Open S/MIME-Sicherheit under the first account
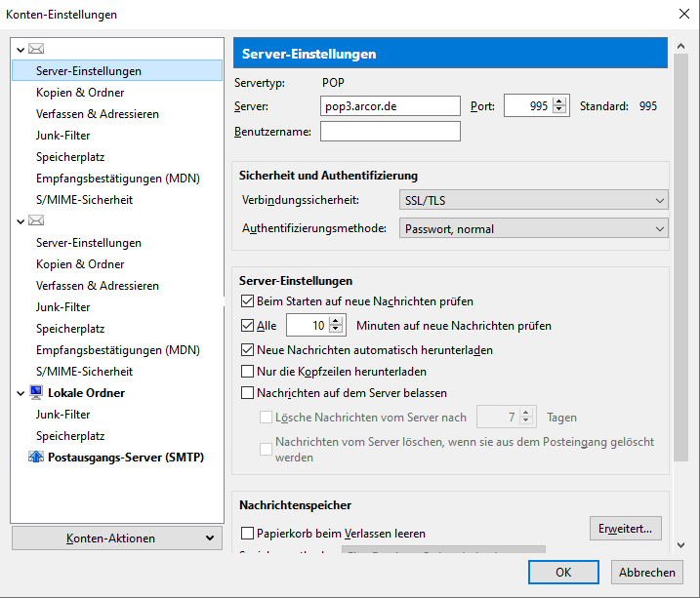The image size is (700, 598). coord(84,199)
